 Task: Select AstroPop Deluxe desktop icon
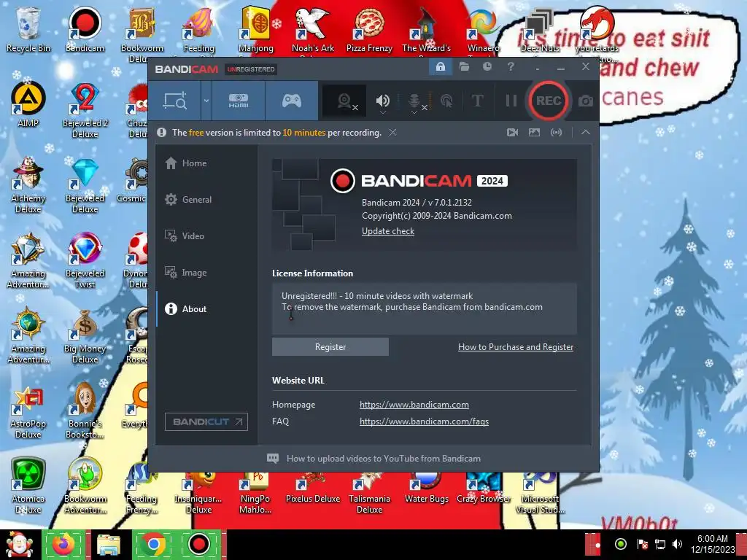click(x=28, y=411)
